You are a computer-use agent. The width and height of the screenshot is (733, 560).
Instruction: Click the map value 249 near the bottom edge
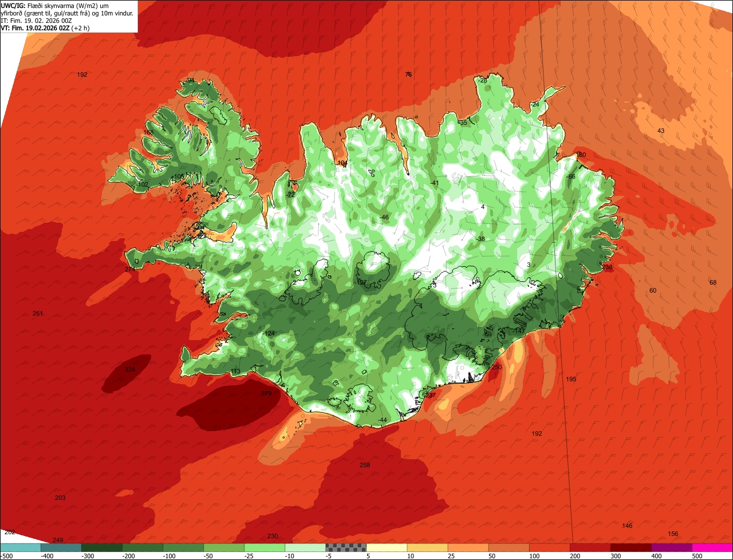tap(58, 541)
